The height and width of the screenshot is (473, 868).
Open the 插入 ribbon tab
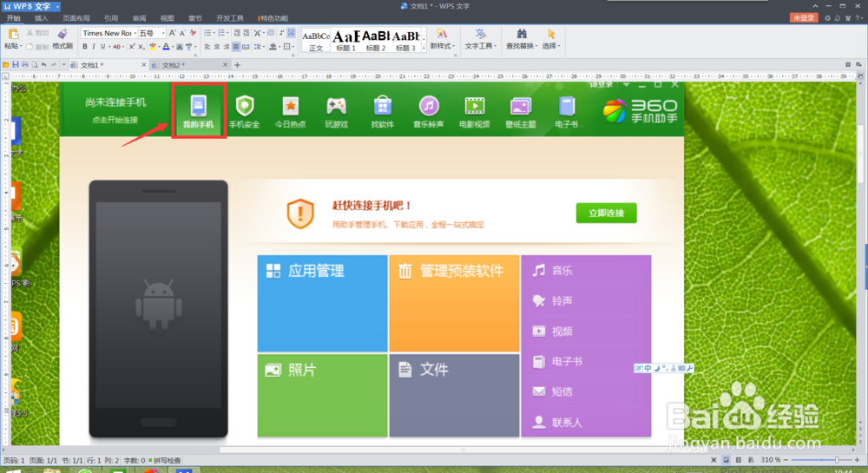click(42, 18)
